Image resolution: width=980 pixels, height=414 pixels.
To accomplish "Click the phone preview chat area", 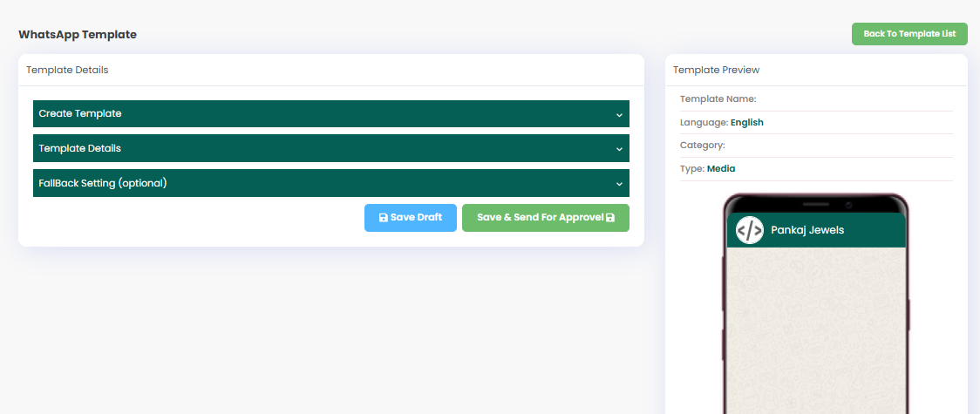I will point(816,330).
